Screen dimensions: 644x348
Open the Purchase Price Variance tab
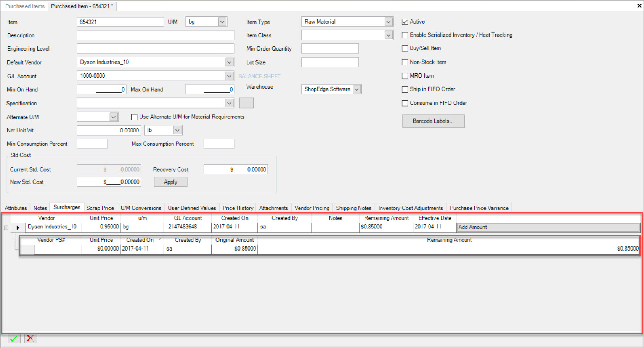tap(479, 208)
